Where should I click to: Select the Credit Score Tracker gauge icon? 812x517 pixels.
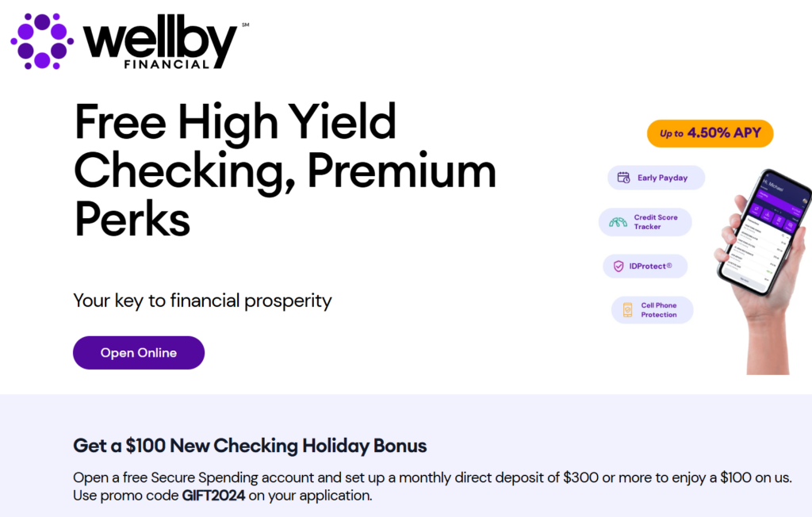point(618,222)
